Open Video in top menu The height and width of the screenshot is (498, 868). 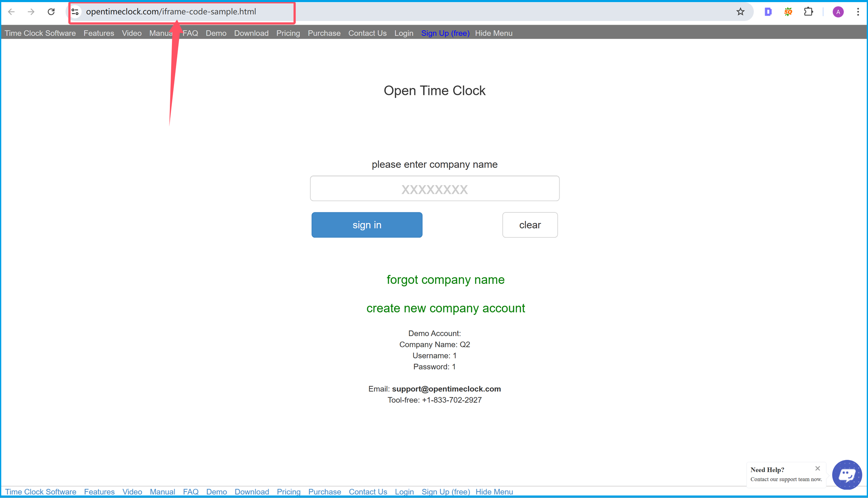[132, 33]
